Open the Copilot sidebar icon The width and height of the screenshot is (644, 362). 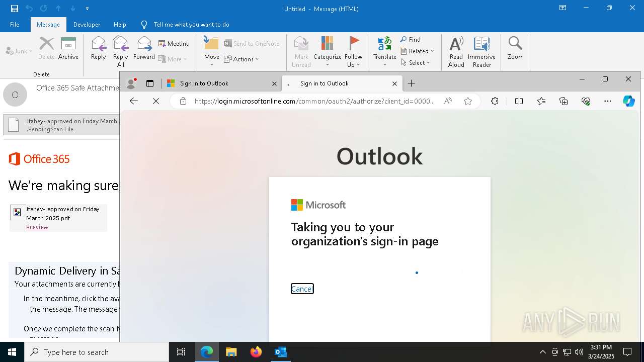(x=629, y=101)
